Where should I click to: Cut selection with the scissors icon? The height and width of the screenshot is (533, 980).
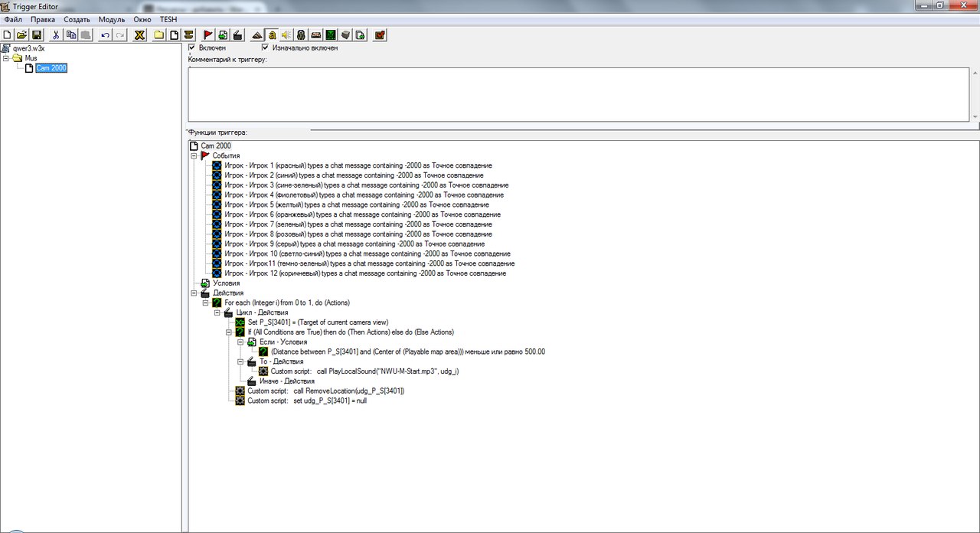click(56, 34)
